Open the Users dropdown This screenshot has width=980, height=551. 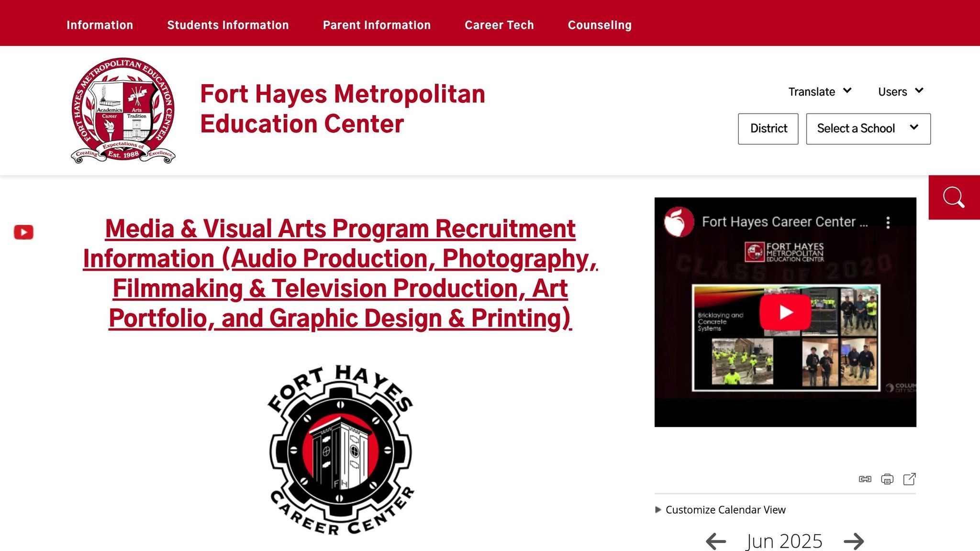901,91
